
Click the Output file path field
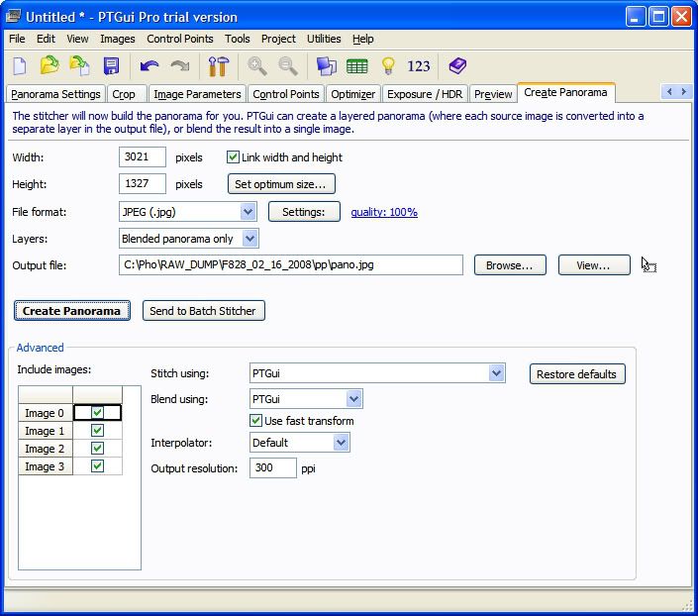tap(289, 265)
